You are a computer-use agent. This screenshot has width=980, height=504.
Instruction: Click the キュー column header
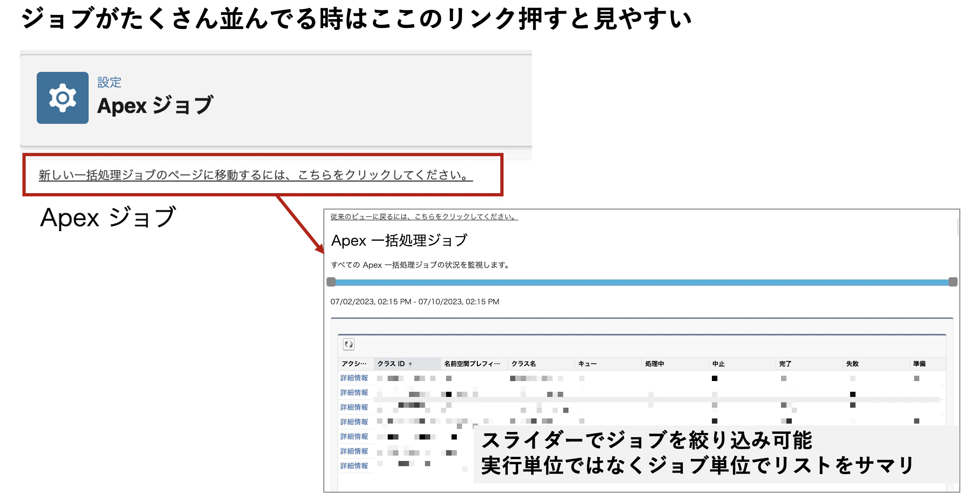(x=608, y=364)
